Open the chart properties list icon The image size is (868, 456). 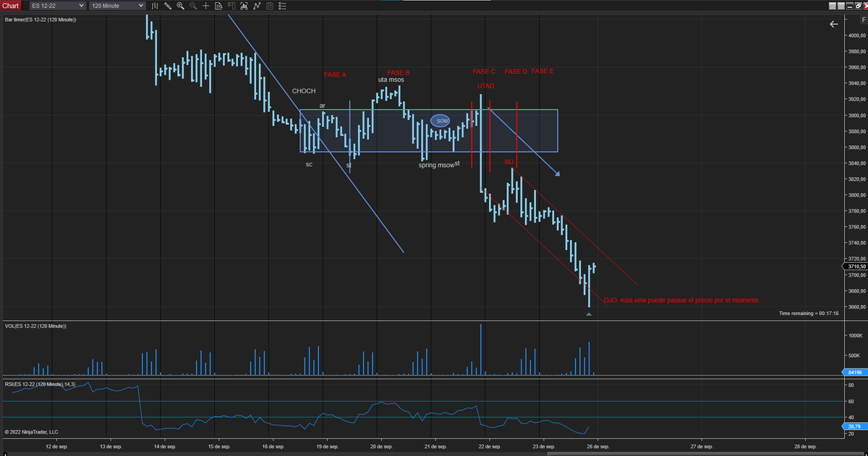(x=283, y=6)
